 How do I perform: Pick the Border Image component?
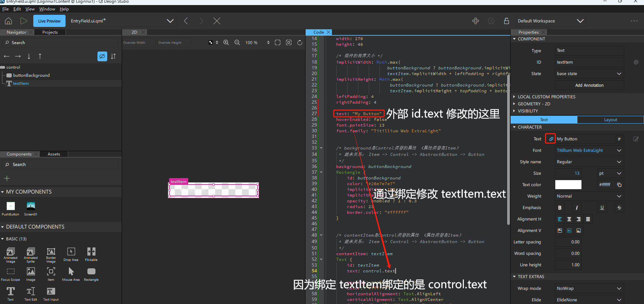[51, 255]
